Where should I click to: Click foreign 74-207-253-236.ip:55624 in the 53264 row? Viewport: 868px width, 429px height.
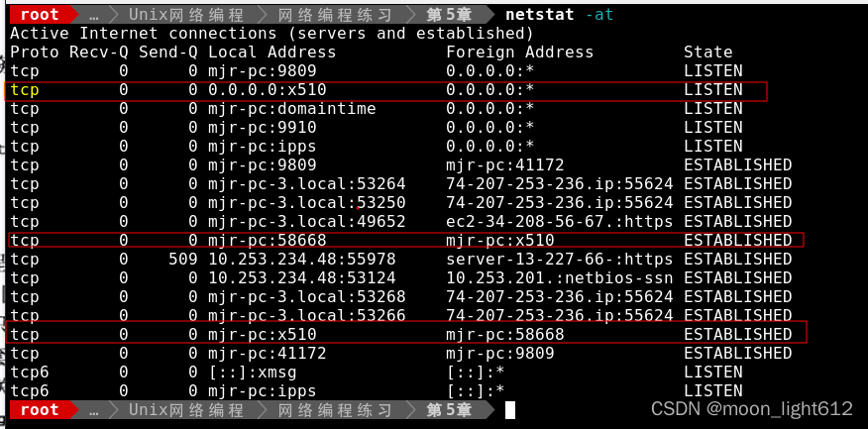[560, 183]
